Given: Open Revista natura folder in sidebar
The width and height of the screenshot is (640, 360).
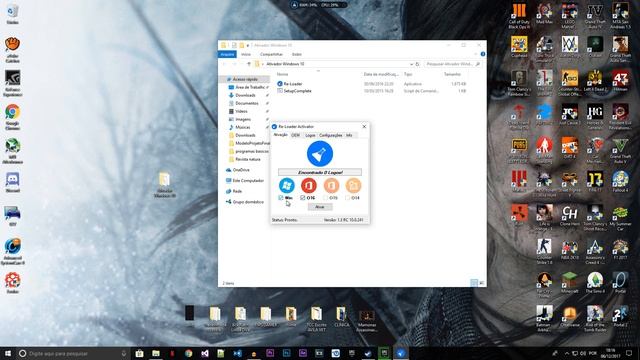Looking at the screenshot, I should 247,159.
